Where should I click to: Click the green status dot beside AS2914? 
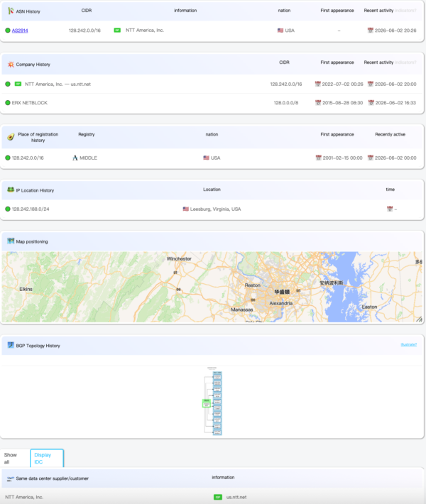pyautogui.click(x=8, y=31)
